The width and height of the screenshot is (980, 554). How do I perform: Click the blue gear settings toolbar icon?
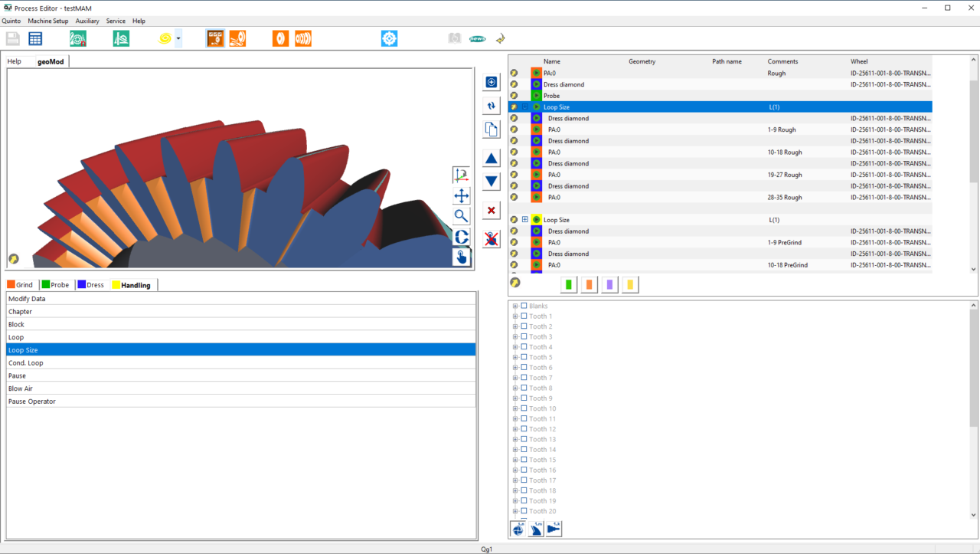[x=389, y=38]
